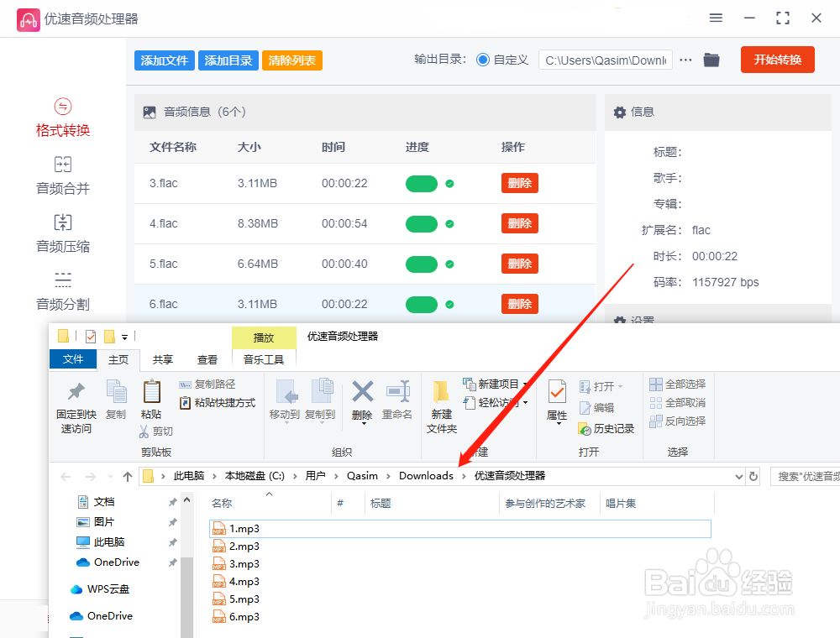Image resolution: width=840 pixels, height=638 pixels.
Task: Click the Explorer search box
Action: tap(805, 476)
